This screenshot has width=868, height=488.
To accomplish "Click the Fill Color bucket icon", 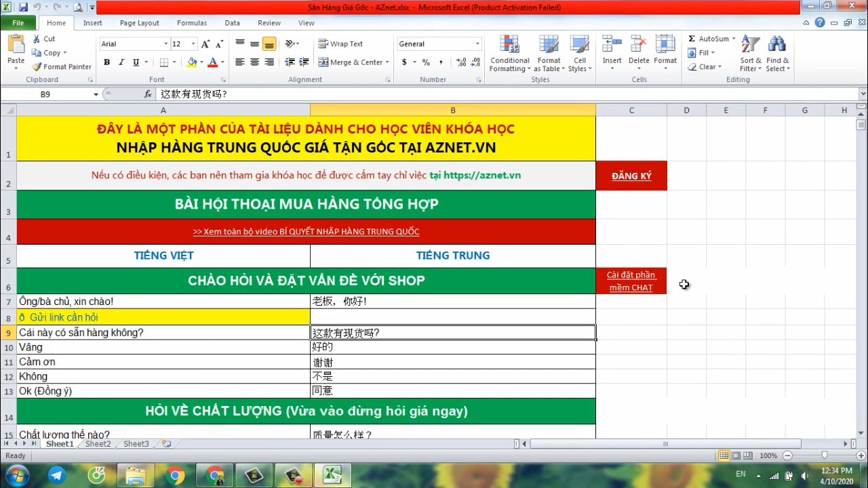I will [x=192, y=62].
